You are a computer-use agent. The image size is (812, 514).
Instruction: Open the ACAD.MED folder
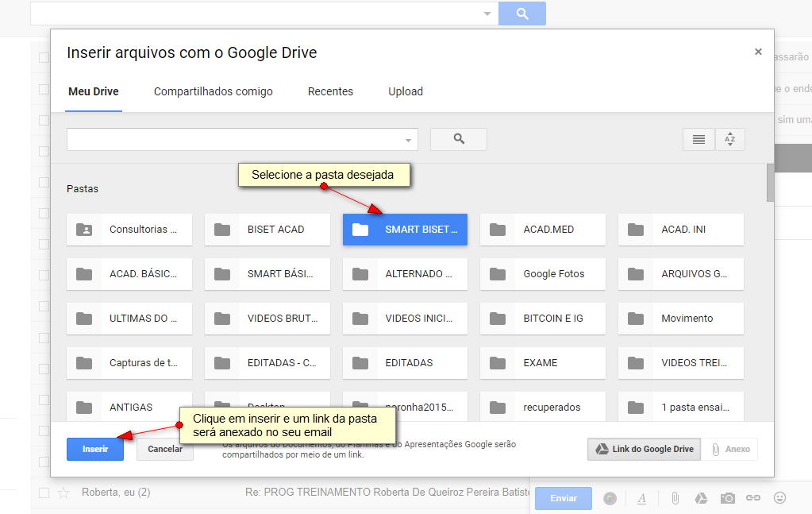[x=543, y=230]
